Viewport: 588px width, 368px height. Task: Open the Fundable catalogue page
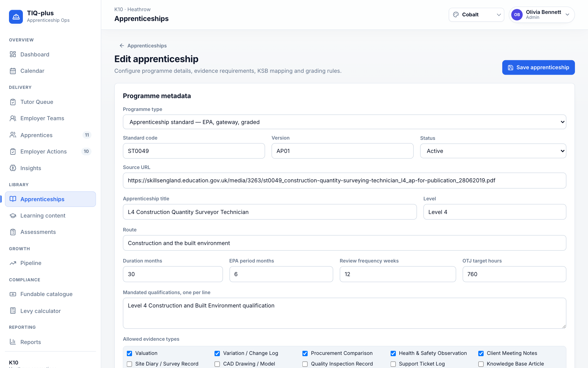(x=50, y=294)
